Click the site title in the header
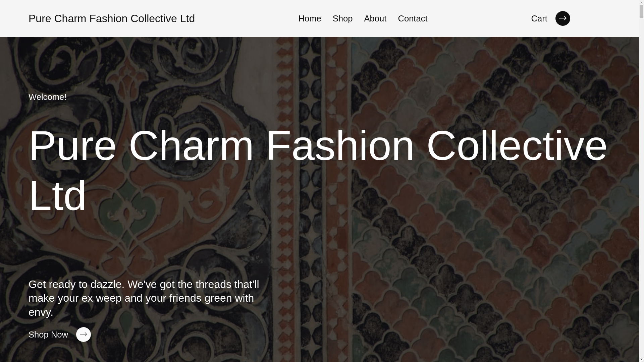 [x=111, y=18]
